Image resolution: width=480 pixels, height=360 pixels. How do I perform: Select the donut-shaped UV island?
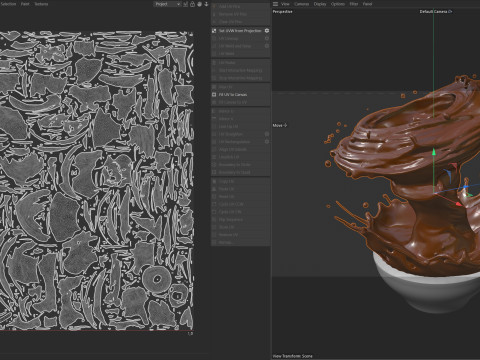click(x=156, y=279)
